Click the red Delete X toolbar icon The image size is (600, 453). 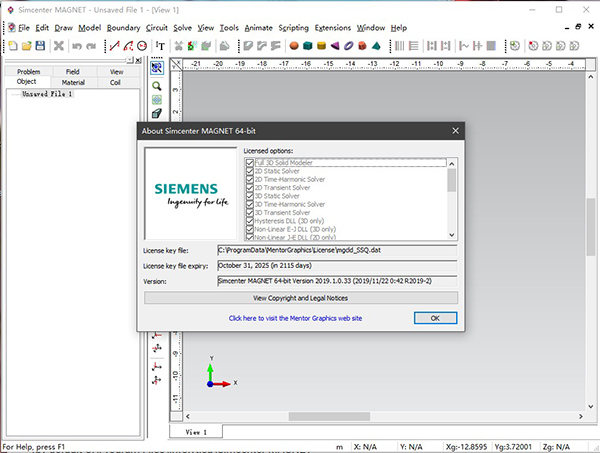click(58, 46)
